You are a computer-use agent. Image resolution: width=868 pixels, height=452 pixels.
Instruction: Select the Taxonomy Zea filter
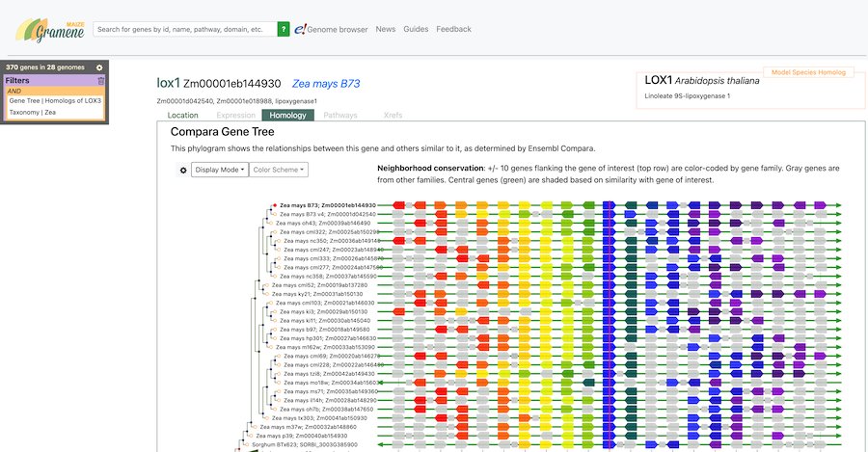[33, 113]
